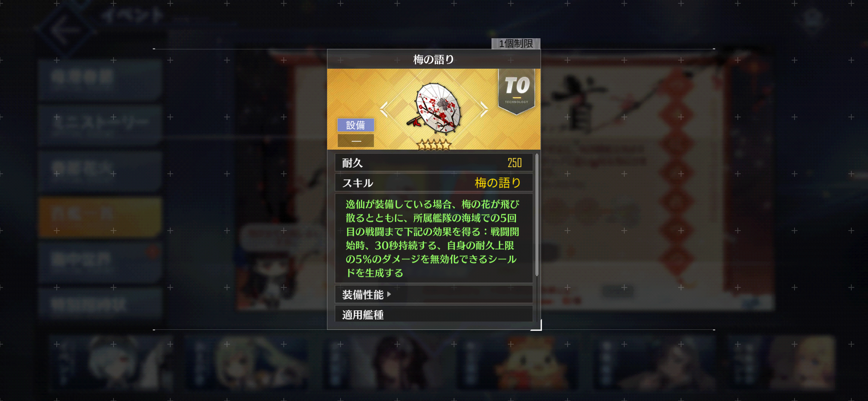868x401 pixels.
Task: Click the dash tag below 設備
Action: tap(356, 141)
